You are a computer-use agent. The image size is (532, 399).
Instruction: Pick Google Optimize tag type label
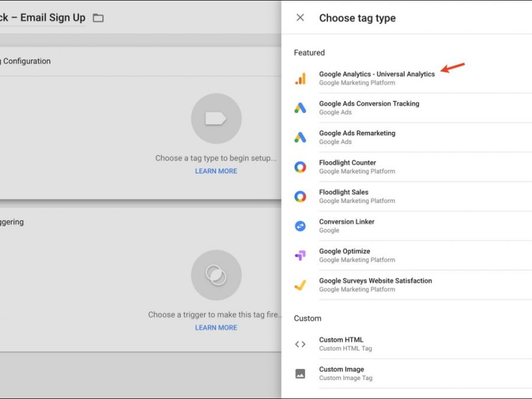click(345, 251)
